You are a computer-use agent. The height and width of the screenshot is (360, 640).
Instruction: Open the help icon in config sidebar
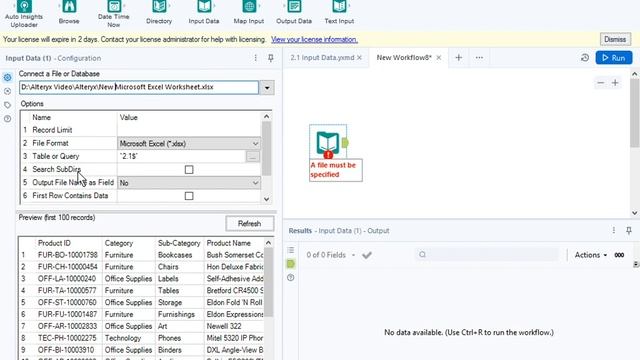pyautogui.click(x=7, y=119)
